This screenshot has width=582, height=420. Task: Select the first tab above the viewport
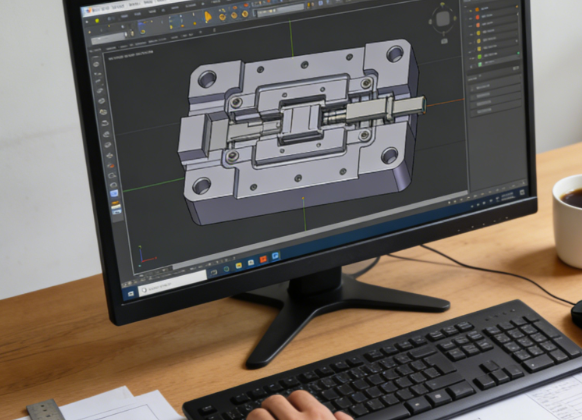(96, 49)
